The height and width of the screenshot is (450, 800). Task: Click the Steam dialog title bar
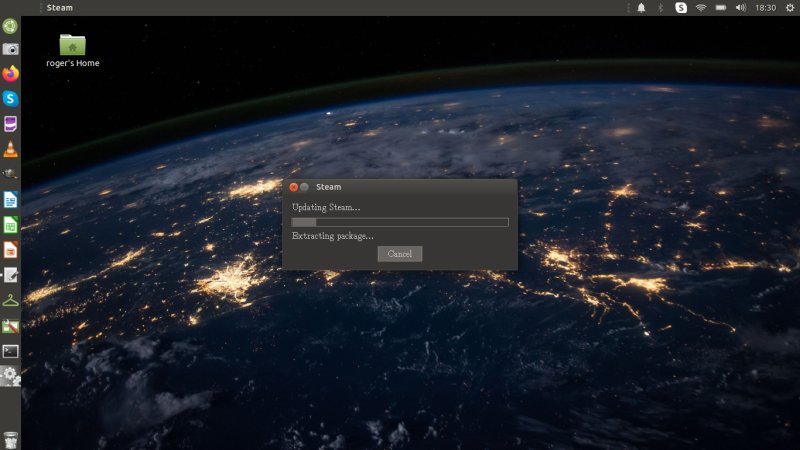[400, 187]
